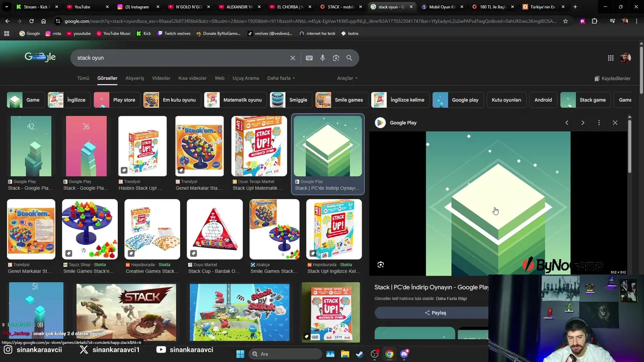Screen dimensions: 644x362
Task: Click the Google logo
Action: (x=40, y=57)
